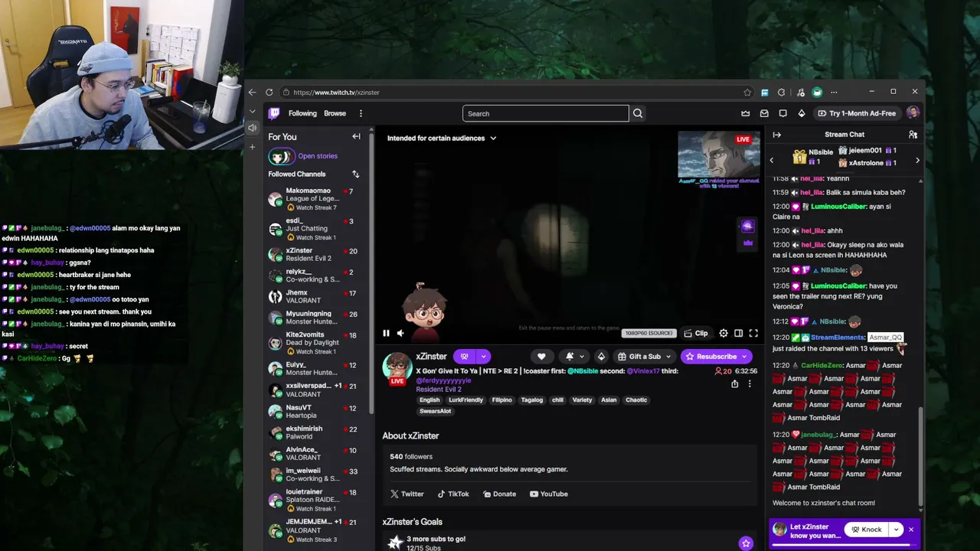Show previous gift leaderboard entries

coord(772,160)
